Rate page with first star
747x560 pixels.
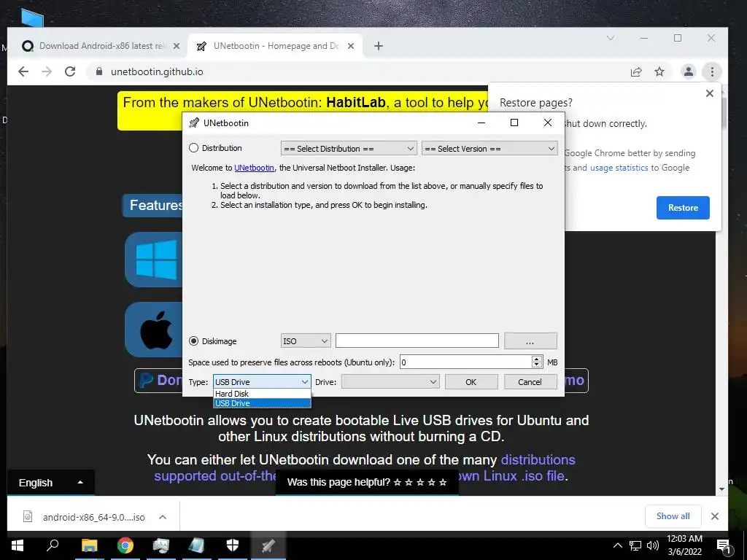point(398,483)
